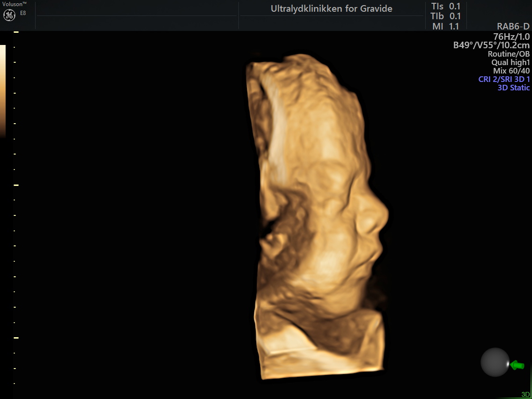Image resolution: width=532 pixels, height=399 pixels.
Task: Click the '76Hz/1.0' frequency text
Action: point(511,37)
